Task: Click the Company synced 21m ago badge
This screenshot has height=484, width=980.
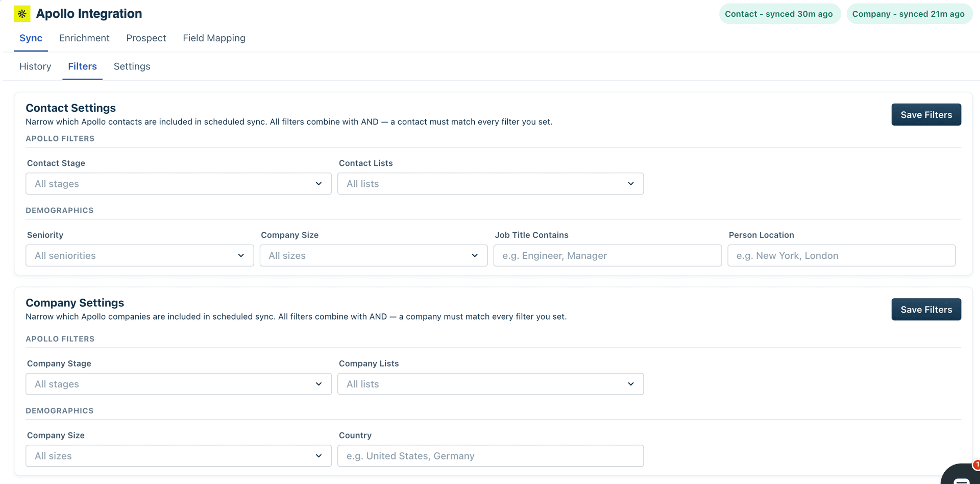Action: point(909,14)
